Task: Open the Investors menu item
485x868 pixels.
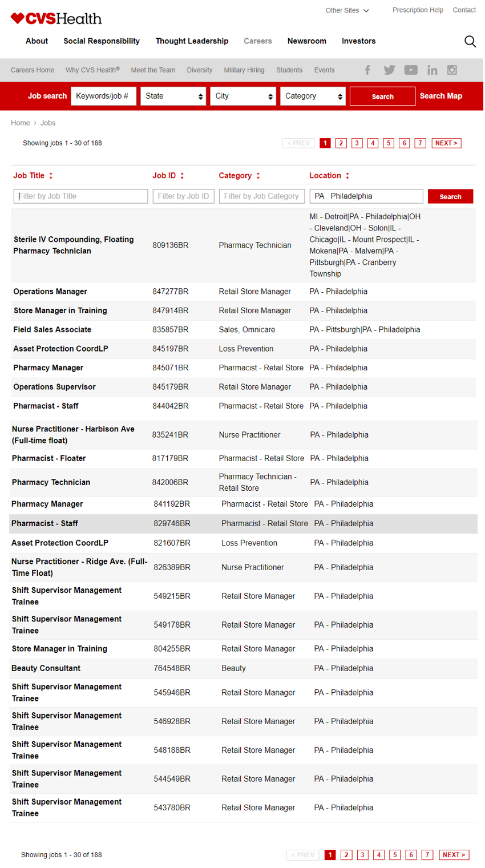Action: (x=358, y=41)
